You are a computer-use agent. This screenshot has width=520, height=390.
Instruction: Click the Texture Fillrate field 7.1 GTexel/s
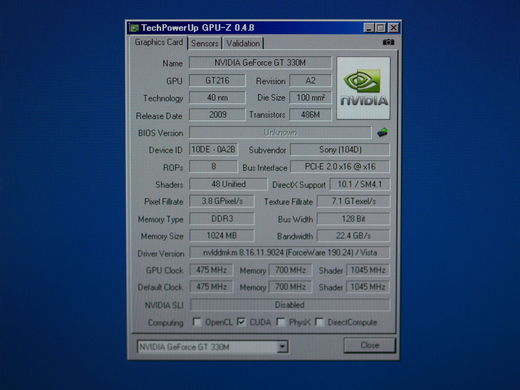coord(353,201)
